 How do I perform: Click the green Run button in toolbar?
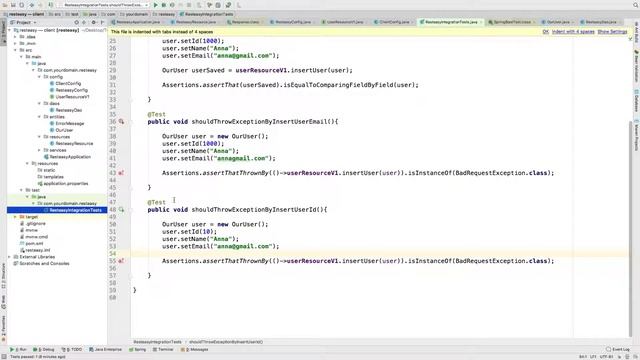click(x=155, y=5)
